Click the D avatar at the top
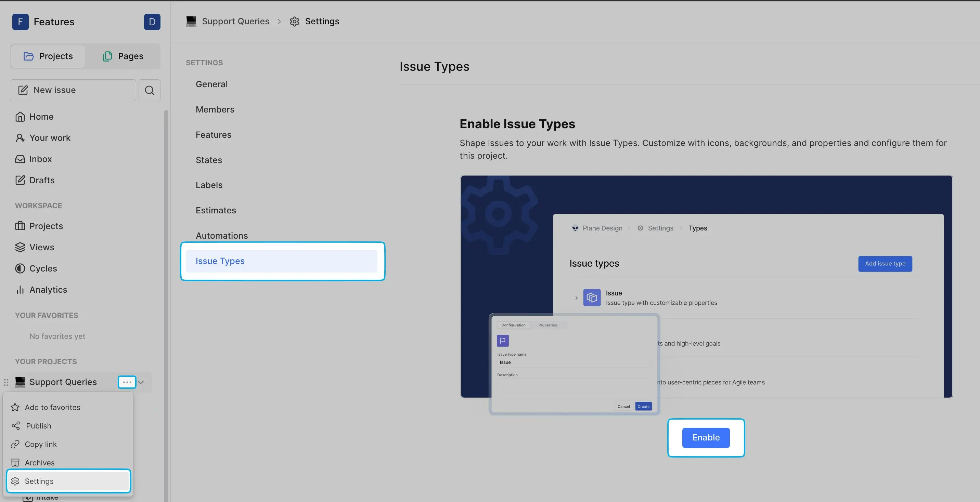 click(152, 22)
